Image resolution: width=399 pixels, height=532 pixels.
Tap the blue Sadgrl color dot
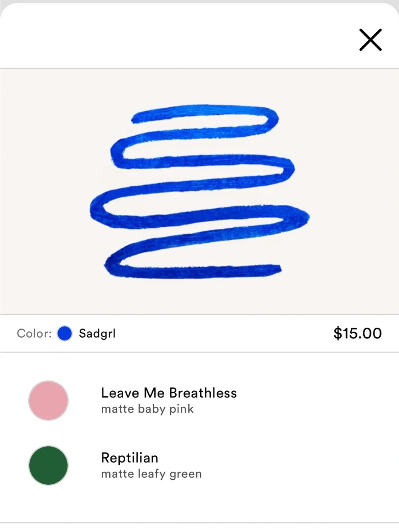pos(64,333)
